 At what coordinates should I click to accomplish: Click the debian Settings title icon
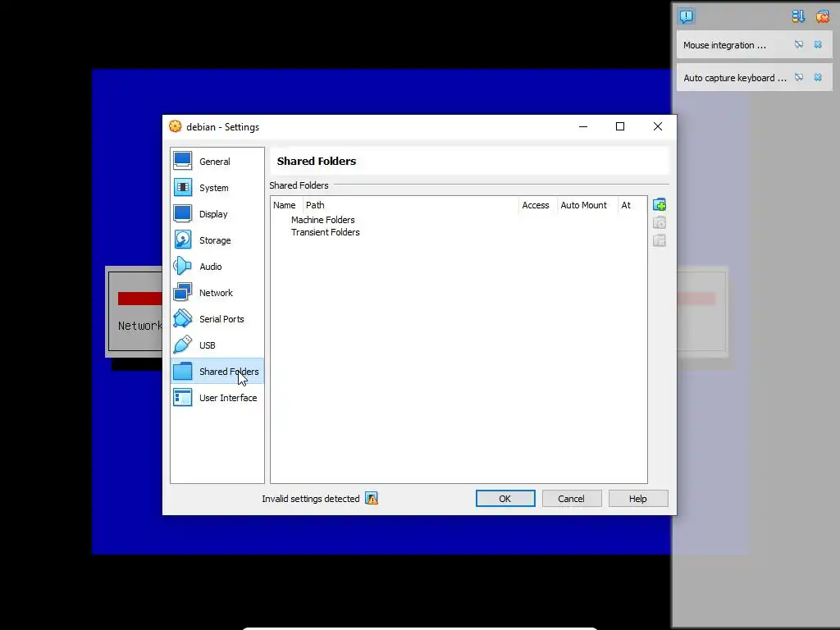coord(176,126)
